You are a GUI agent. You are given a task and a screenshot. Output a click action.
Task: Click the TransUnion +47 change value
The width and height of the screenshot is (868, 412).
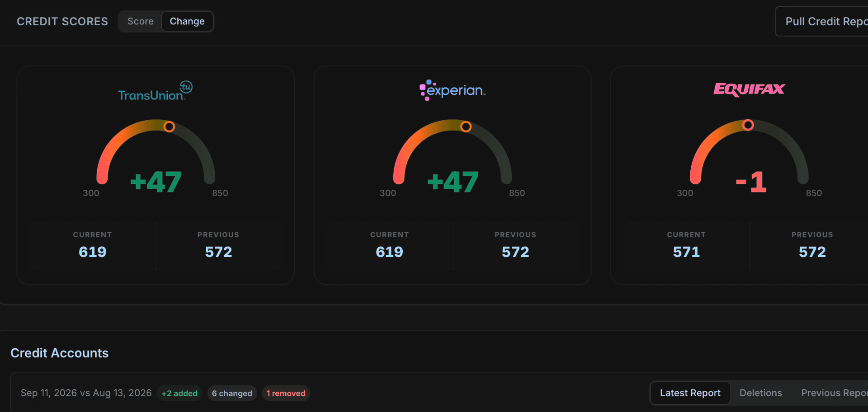(x=156, y=182)
